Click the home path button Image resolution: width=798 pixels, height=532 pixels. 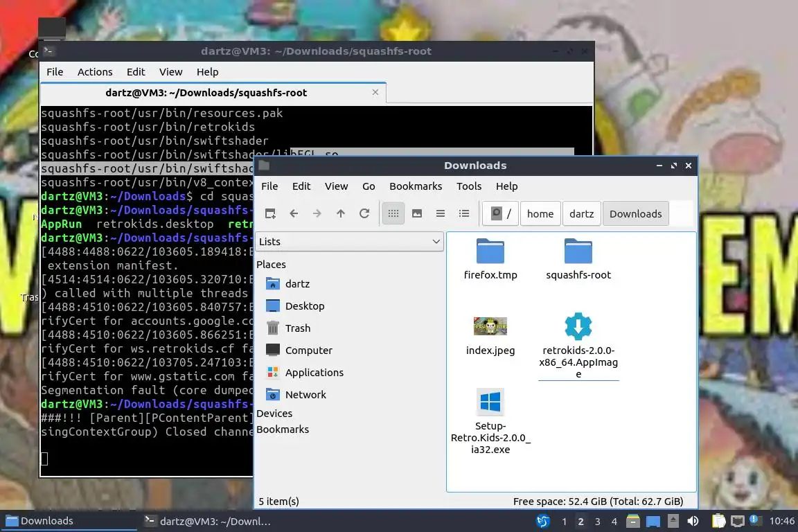(x=540, y=214)
